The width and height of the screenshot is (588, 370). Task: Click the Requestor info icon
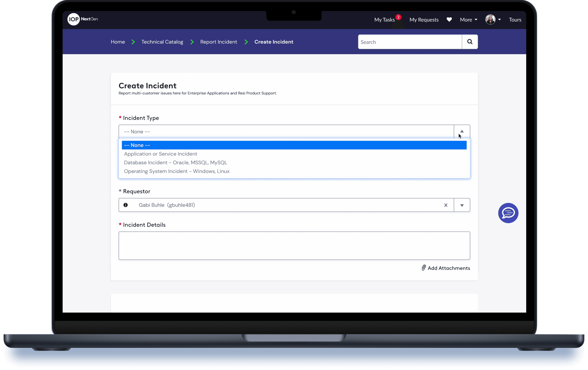(125, 205)
